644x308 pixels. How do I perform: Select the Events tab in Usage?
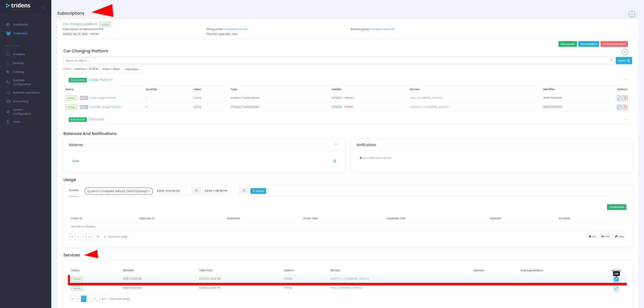74,190
